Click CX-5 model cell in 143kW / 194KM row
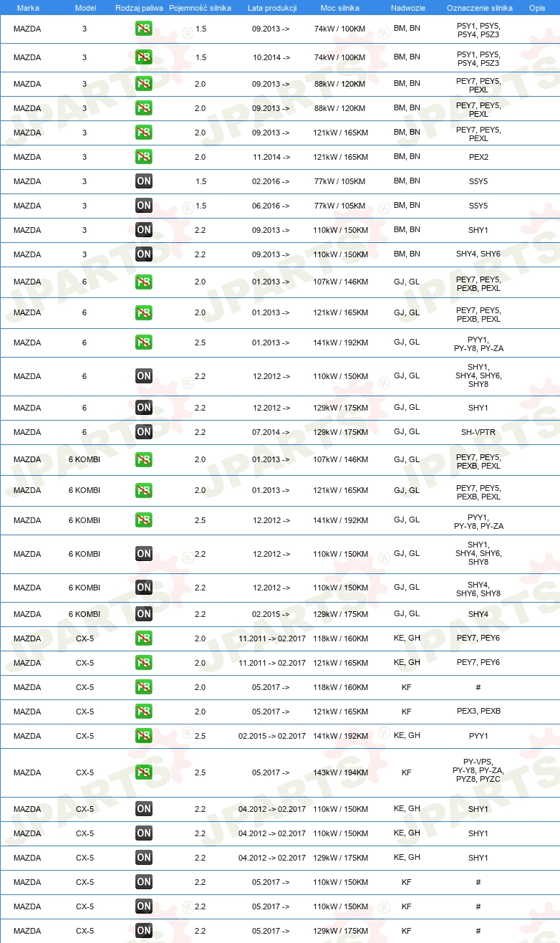560x943 pixels. [85, 772]
